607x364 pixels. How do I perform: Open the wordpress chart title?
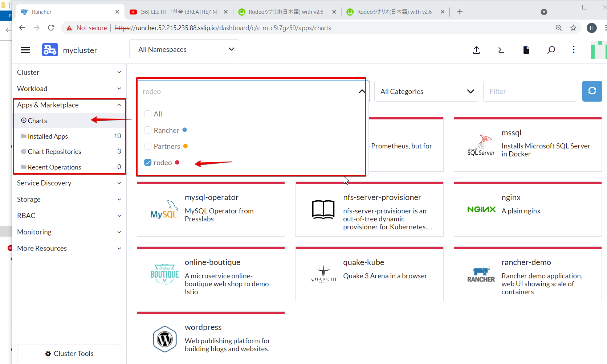click(203, 327)
